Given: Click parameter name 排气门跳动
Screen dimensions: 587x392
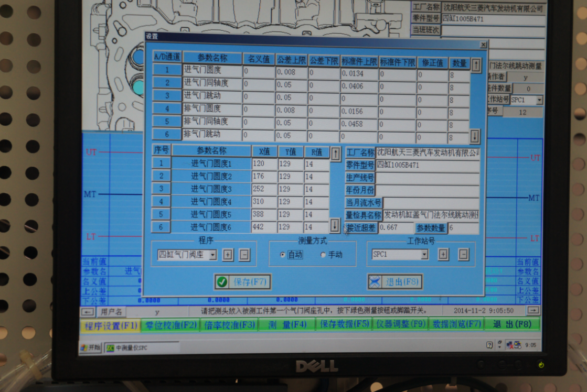Looking at the screenshot, I should [212, 134].
